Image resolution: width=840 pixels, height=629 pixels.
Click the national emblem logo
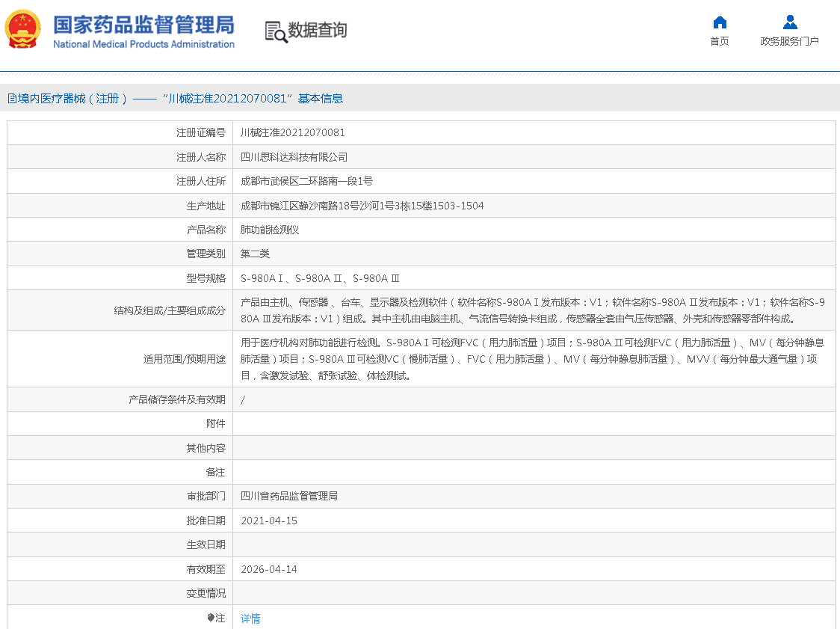23,30
